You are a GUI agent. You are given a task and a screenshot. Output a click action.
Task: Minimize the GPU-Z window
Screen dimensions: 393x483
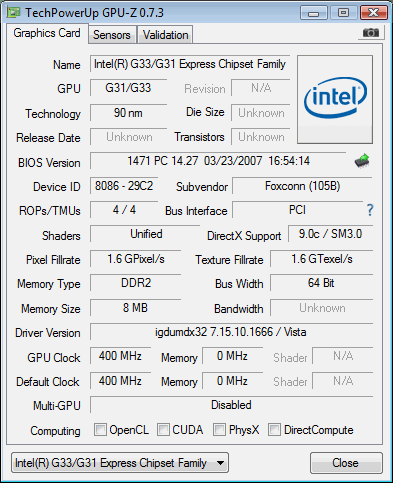point(313,13)
